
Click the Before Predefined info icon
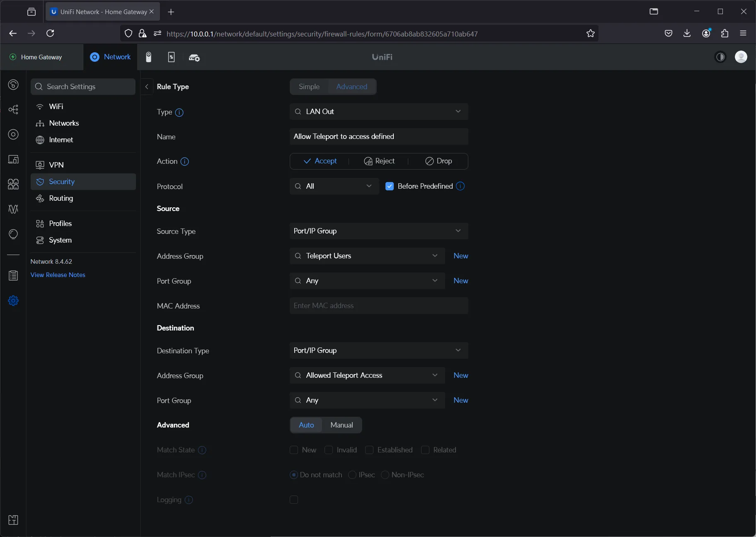click(x=460, y=186)
